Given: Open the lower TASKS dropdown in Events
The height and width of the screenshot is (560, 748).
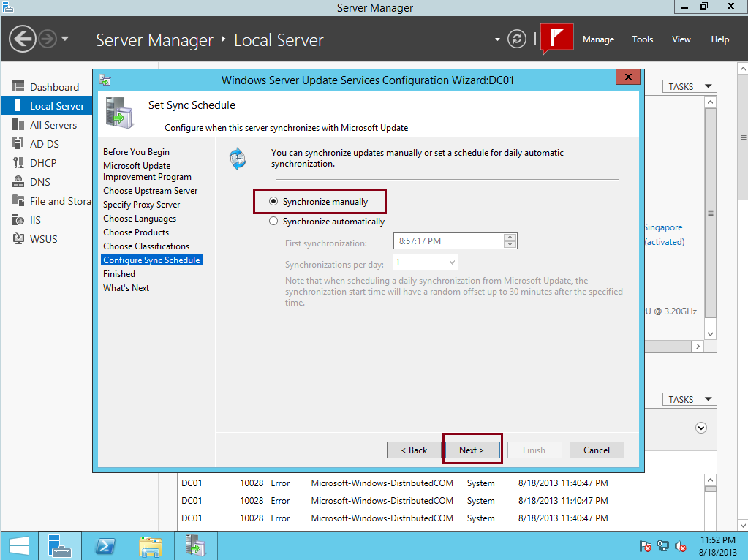Looking at the screenshot, I should tap(690, 399).
